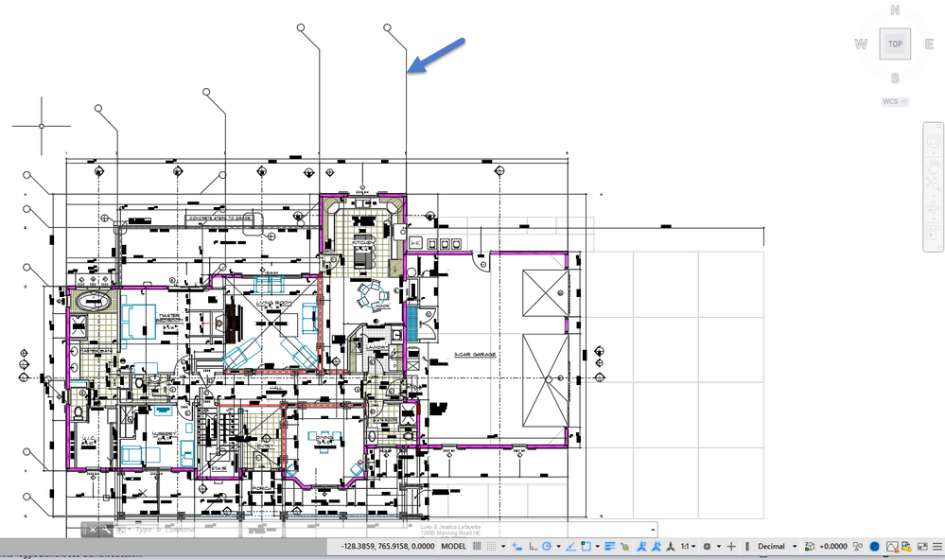Click the Type a command input field
Image resolution: width=945 pixels, height=560 pixels.
click(x=386, y=530)
